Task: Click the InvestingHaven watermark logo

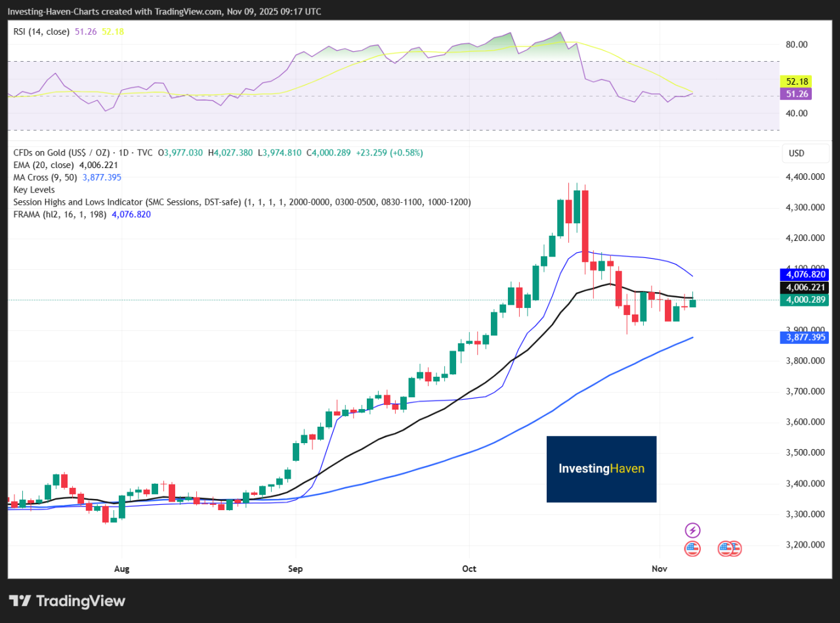Action: [x=601, y=469]
